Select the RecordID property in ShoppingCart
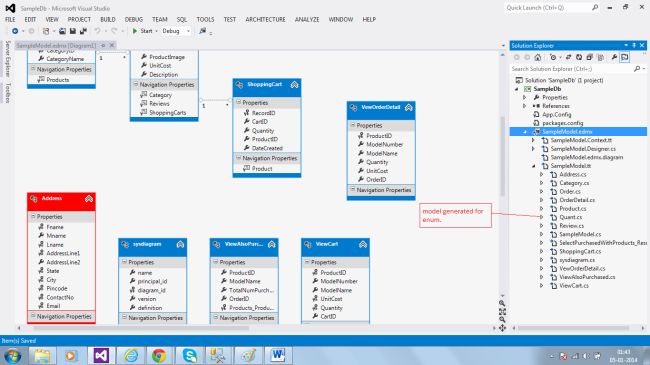This screenshot has width=650, height=365. click(264, 113)
